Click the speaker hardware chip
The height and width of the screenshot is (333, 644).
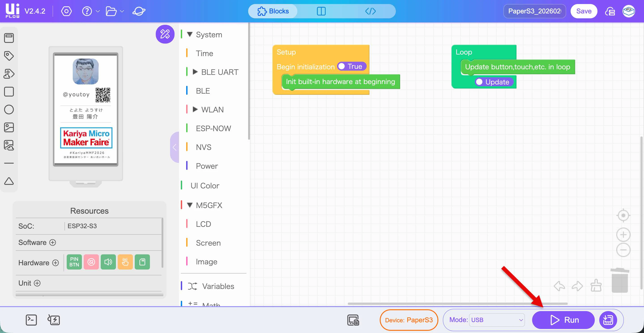108,262
